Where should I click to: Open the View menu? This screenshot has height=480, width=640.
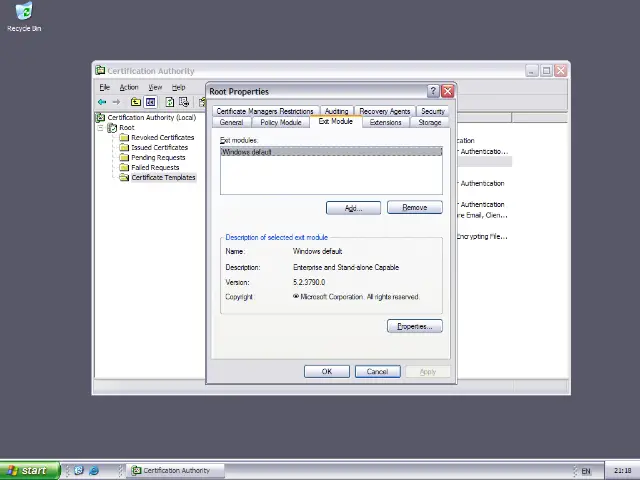coord(155,87)
